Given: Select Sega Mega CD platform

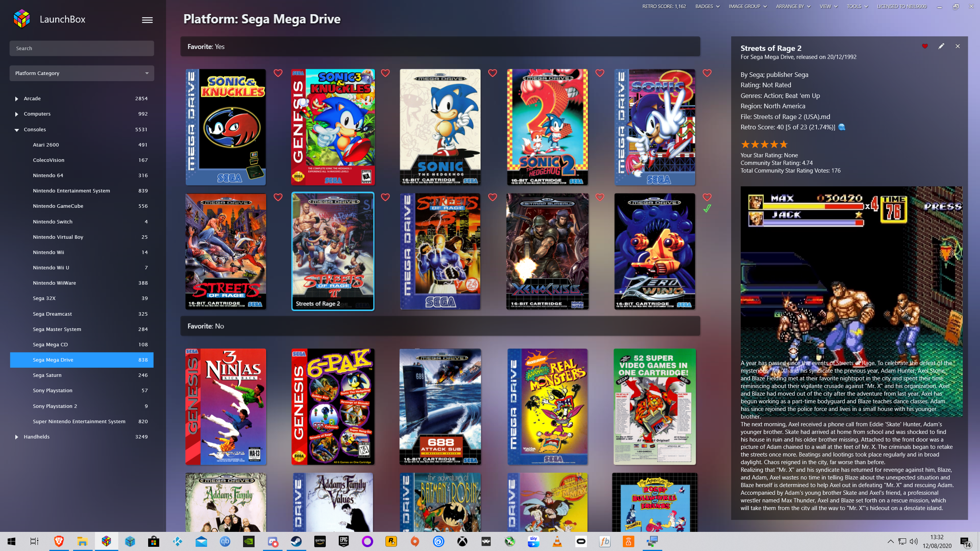Looking at the screenshot, I should (x=82, y=344).
